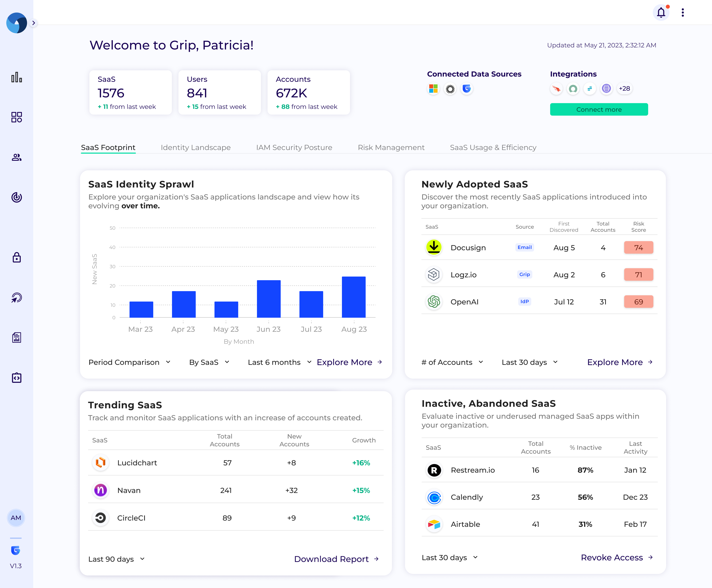Click the Navan app icon
Image resolution: width=712 pixels, height=588 pixels.
(100, 490)
